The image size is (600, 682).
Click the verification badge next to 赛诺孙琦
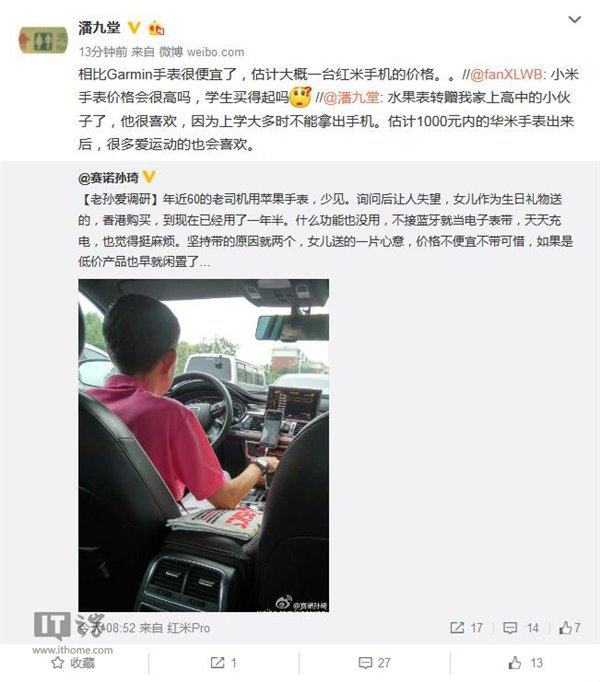pos(149,177)
